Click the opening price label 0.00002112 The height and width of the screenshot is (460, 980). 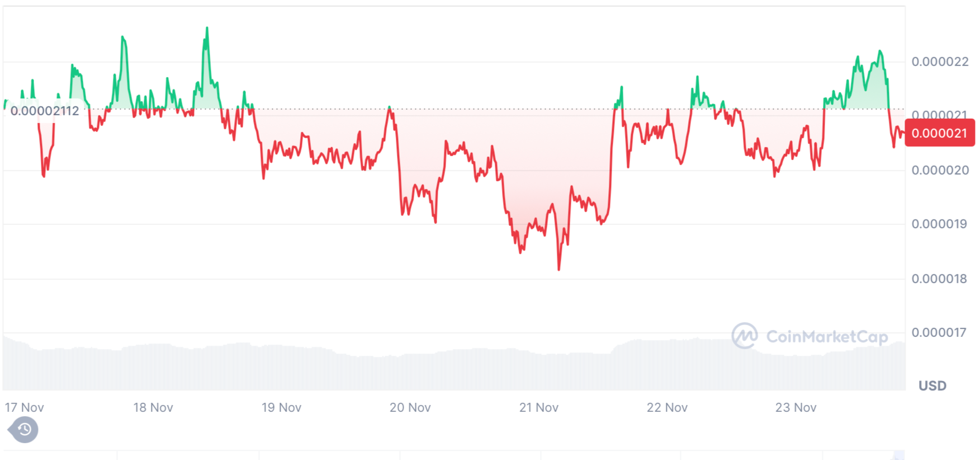coord(45,111)
